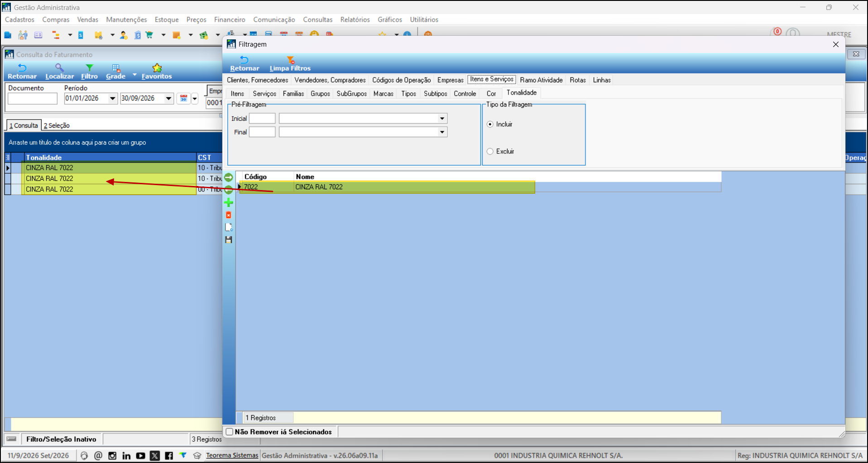Expand the Grade dropdown arrow
Image resolution: width=868 pixels, height=463 pixels.
[134, 75]
